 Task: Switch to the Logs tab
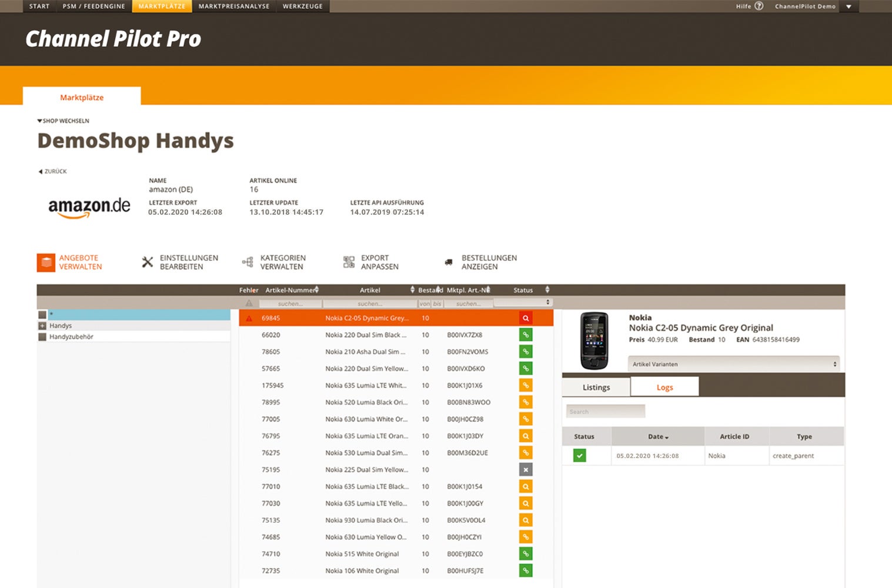(665, 387)
